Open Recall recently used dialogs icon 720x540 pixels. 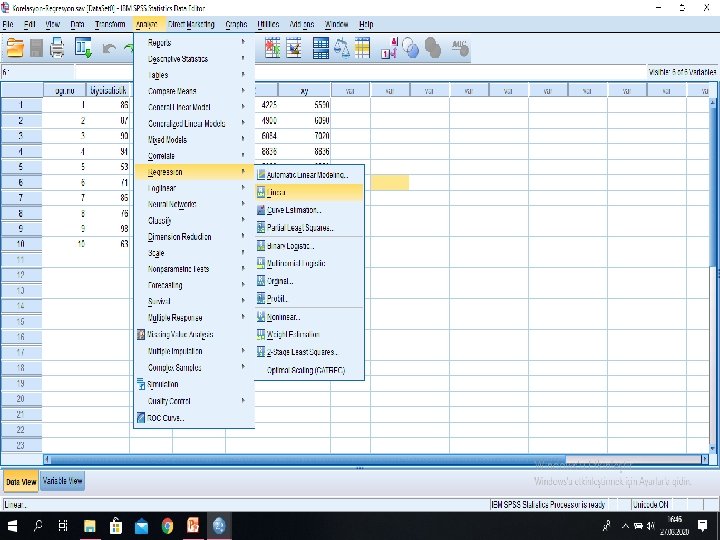(x=83, y=48)
